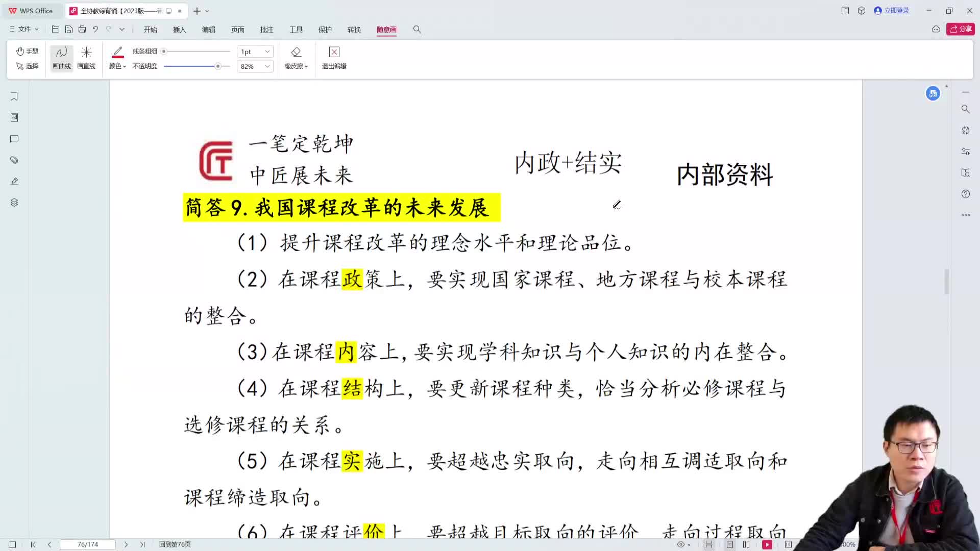Toggle the 画曲线 curve drawing tool off

61,57
